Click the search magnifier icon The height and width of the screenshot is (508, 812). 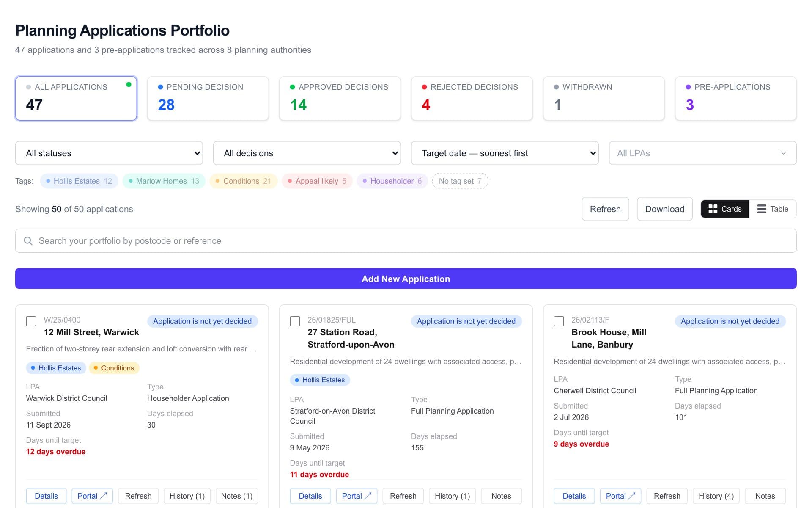(28, 241)
